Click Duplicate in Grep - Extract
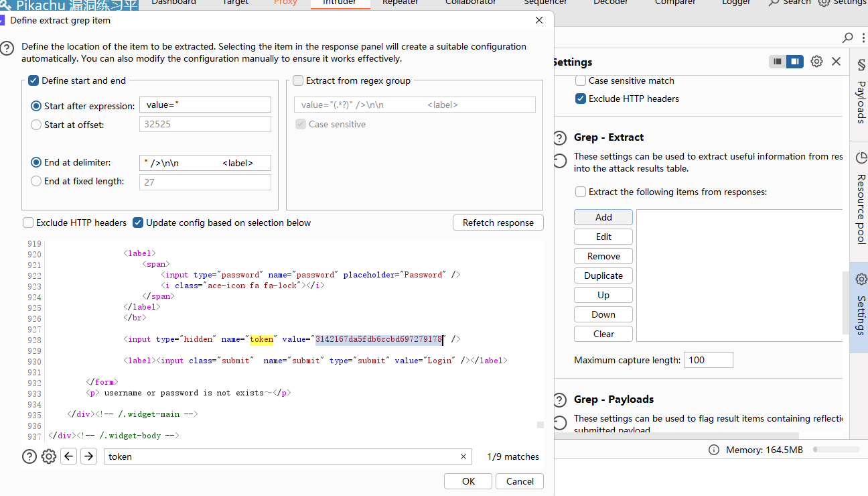868x496 pixels. click(603, 275)
